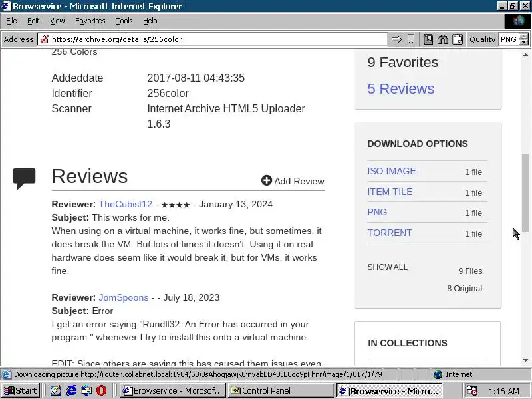Download the TORRENT file

click(390, 233)
